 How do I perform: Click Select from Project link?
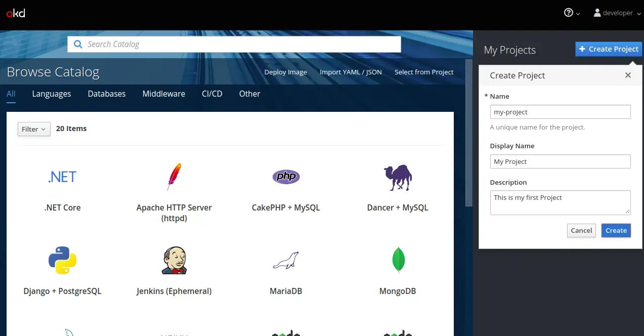coord(424,72)
